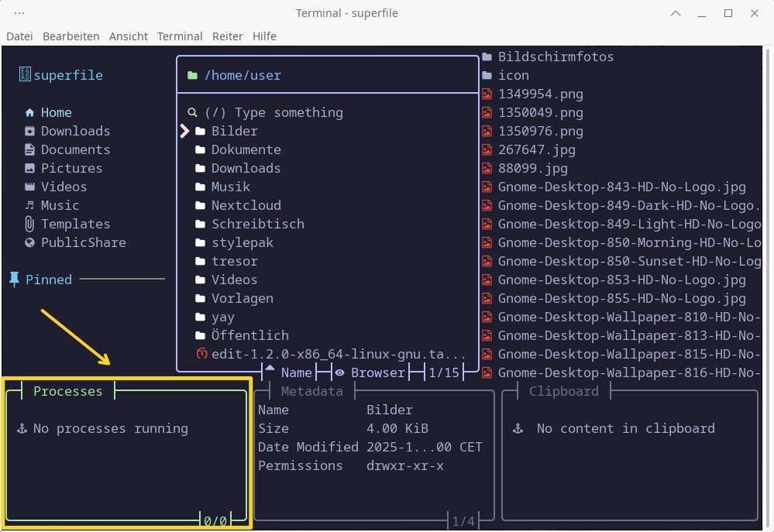Click the Templates paperclip icon
The width and height of the screenshot is (774, 532).
pyautogui.click(x=29, y=224)
